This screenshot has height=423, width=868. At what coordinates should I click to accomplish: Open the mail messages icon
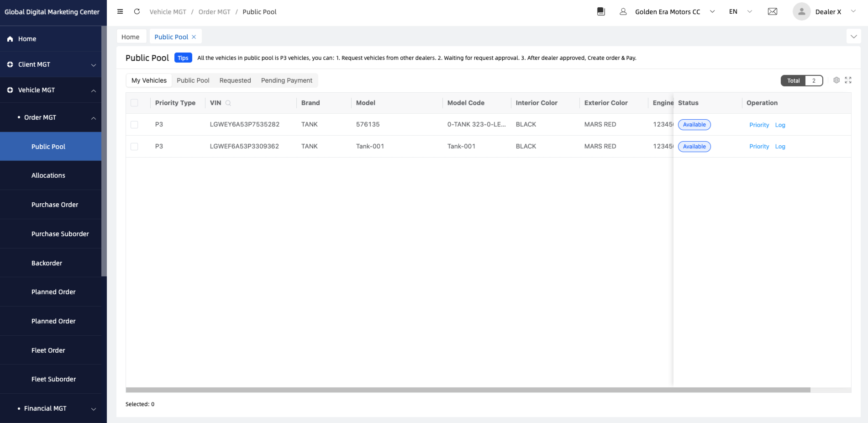pyautogui.click(x=772, y=12)
